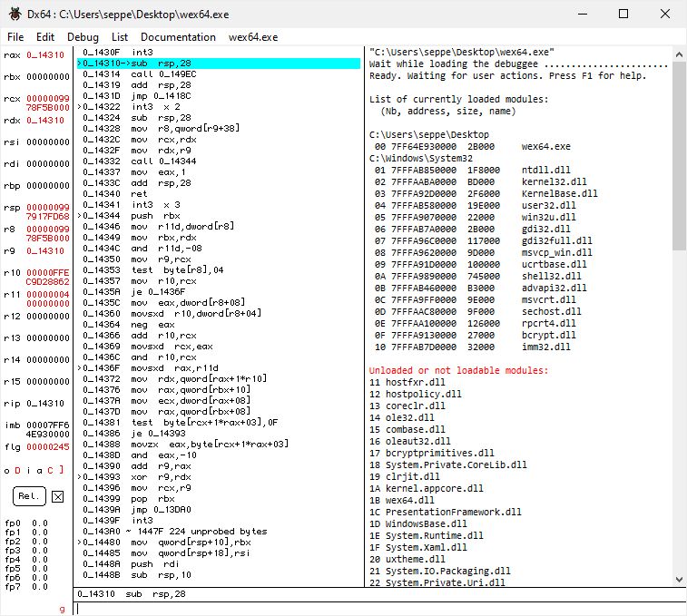Open the Documentation menu
Image resolution: width=687 pixels, height=616 pixels.
coord(178,37)
